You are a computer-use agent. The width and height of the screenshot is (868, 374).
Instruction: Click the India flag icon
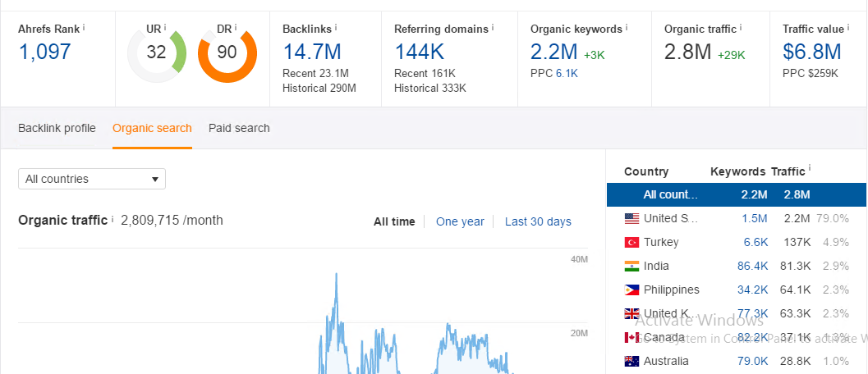(631, 267)
